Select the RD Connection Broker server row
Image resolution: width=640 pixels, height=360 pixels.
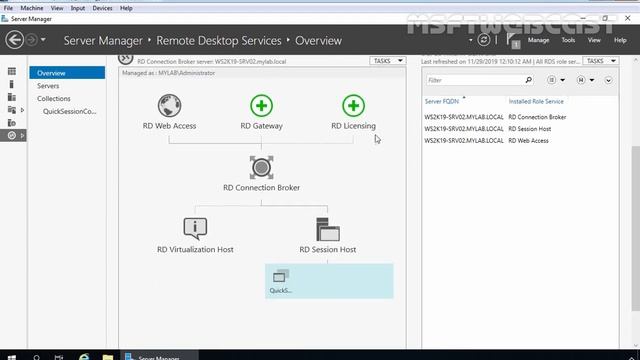tap(520, 117)
